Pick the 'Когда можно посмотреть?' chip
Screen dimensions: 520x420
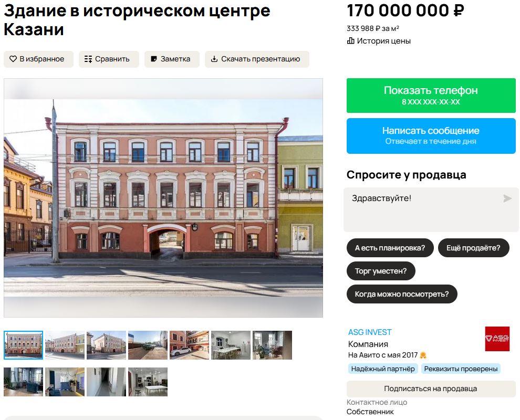pyautogui.click(x=402, y=294)
